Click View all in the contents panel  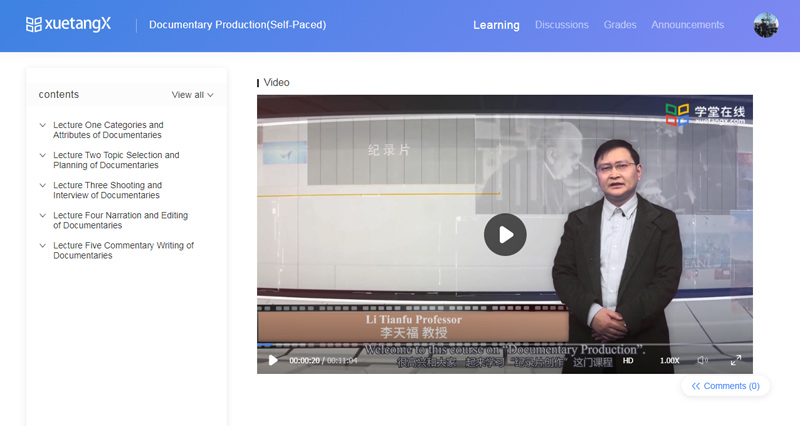click(192, 95)
